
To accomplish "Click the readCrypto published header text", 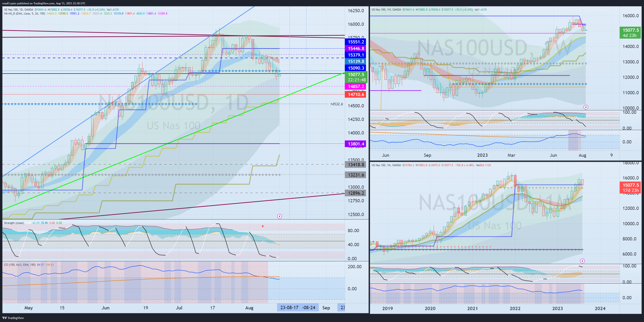I will [x=44, y=3].
